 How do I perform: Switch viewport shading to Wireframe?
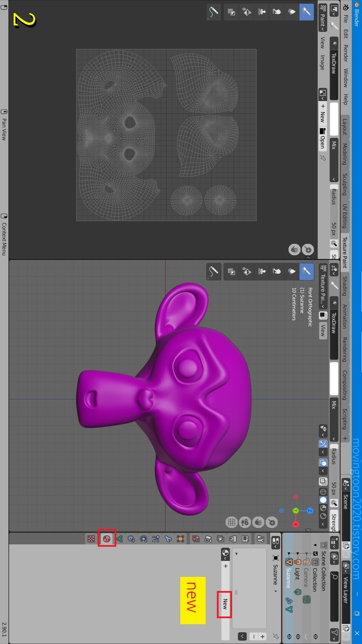coord(323,492)
